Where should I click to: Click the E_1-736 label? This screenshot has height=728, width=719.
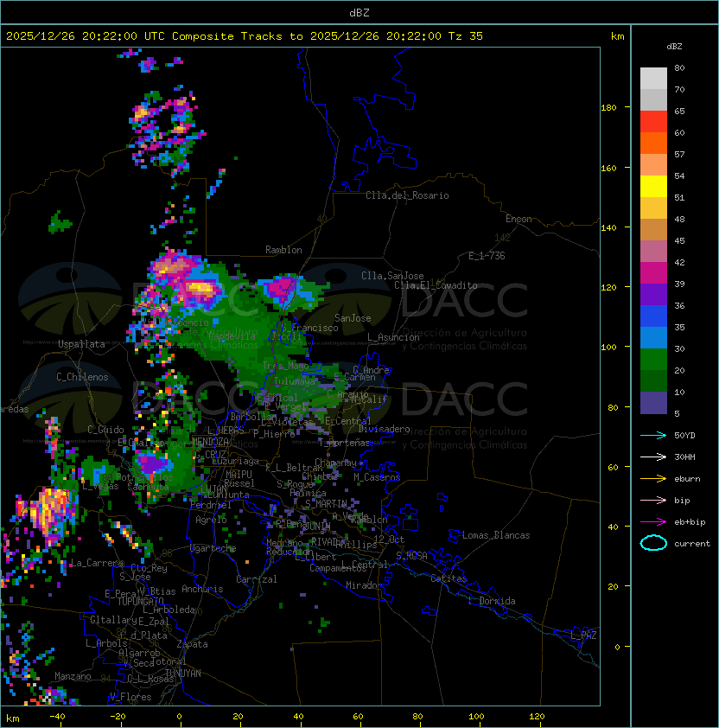click(x=487, y=256)
